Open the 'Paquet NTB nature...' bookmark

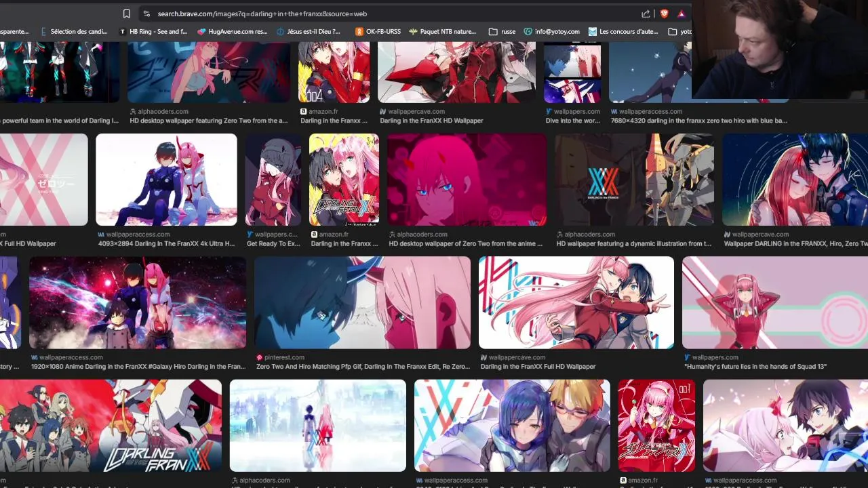pos(443,31)
